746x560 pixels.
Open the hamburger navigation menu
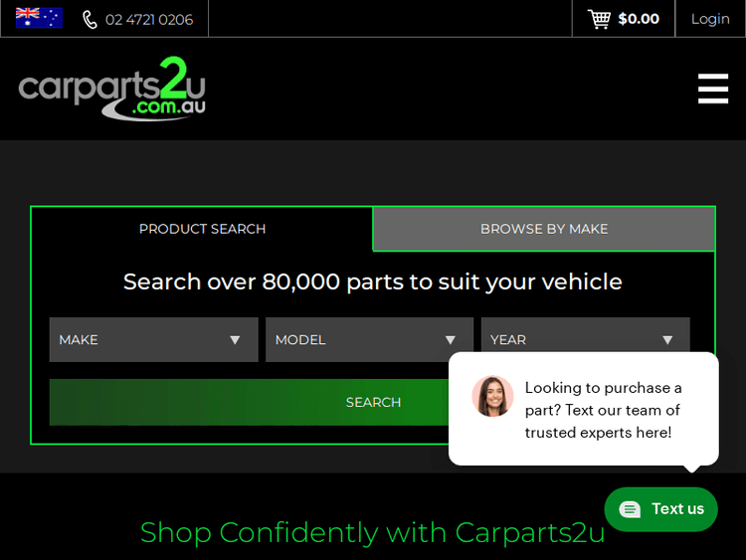713,89
